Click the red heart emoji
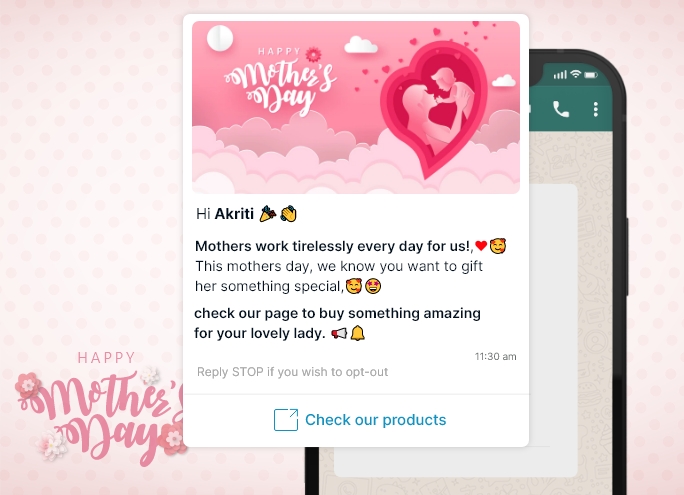This screenshot has width=684, height=495. (481, 246)
